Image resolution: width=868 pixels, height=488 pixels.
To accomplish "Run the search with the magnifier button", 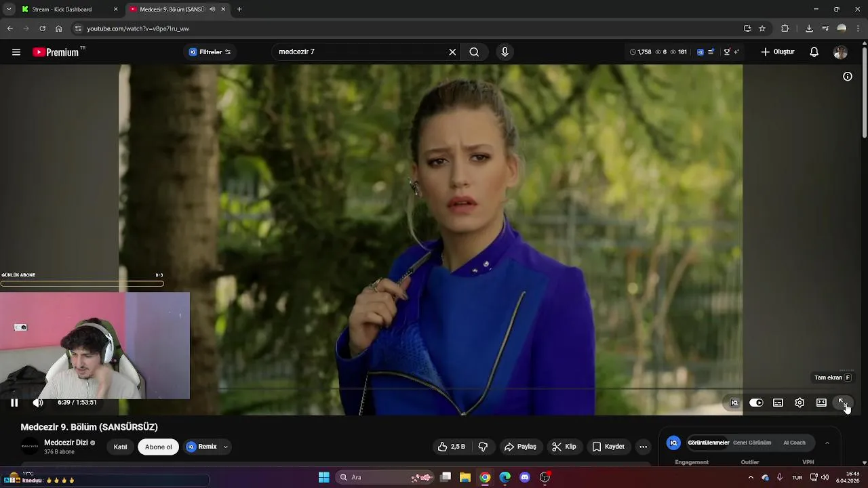I will (474, 52).
